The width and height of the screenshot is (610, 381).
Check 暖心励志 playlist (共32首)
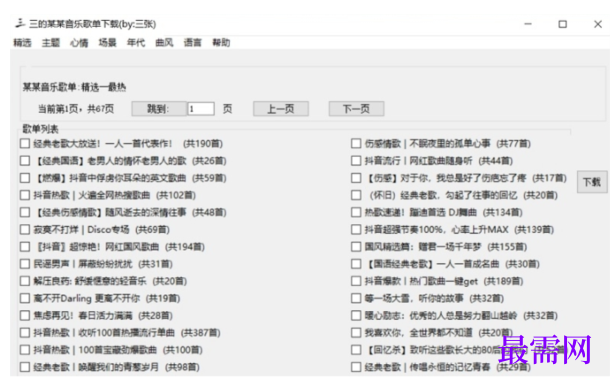tap(356, 316)
